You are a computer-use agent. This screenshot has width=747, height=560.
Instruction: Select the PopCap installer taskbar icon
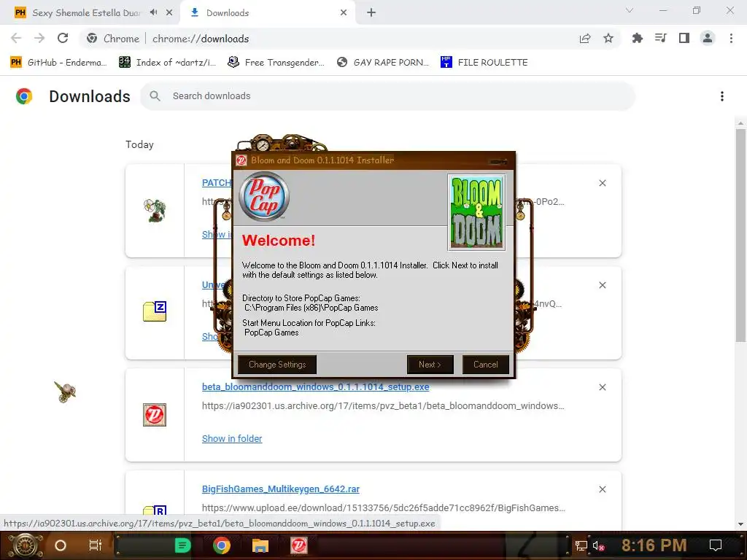[x=299, y=545]
